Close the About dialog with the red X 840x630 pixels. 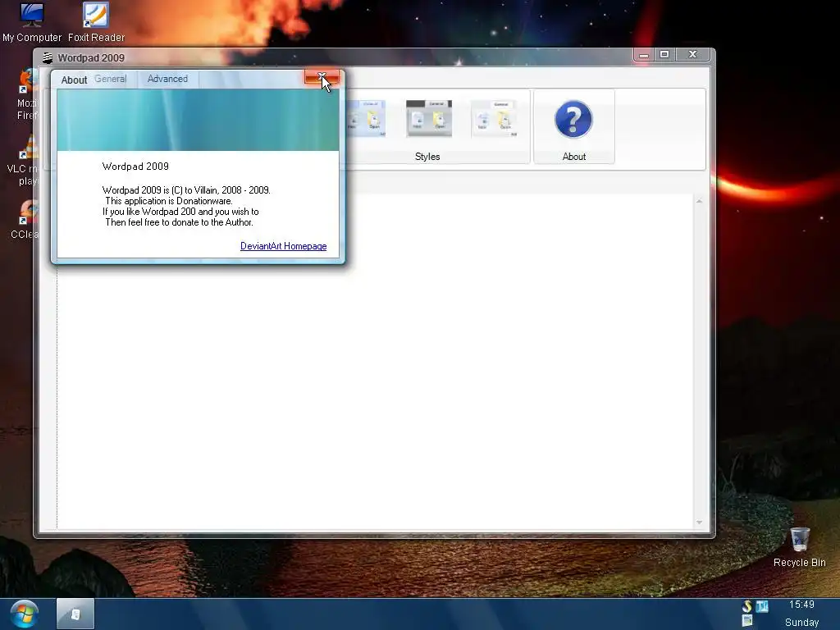pyautogui.click(x=322, y=77)
